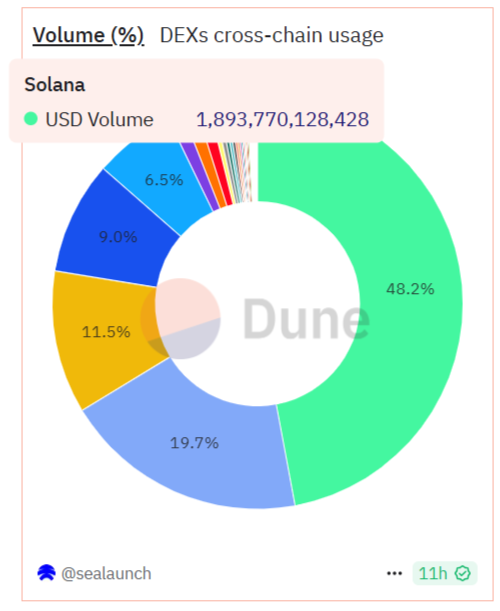Click the 1,893,770,128,428 volume value
Image resolution: width=500 pixels, height=611 pixels.
point(283,119)
